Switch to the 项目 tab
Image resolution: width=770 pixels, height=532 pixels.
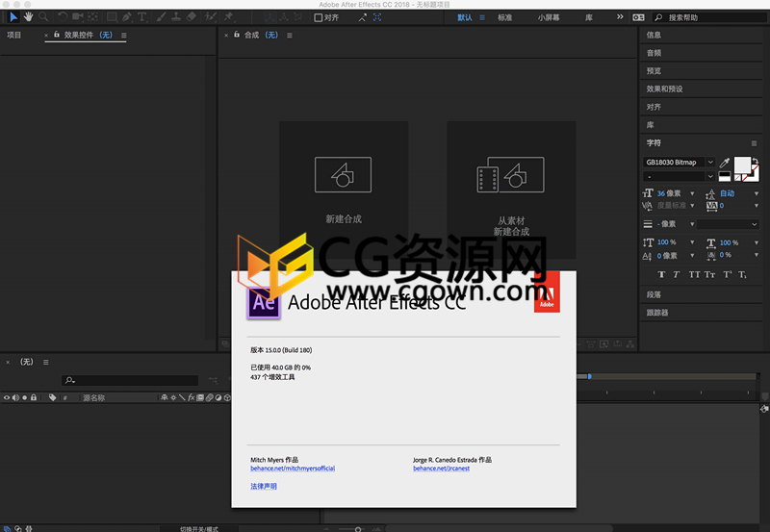pos(14,35)
